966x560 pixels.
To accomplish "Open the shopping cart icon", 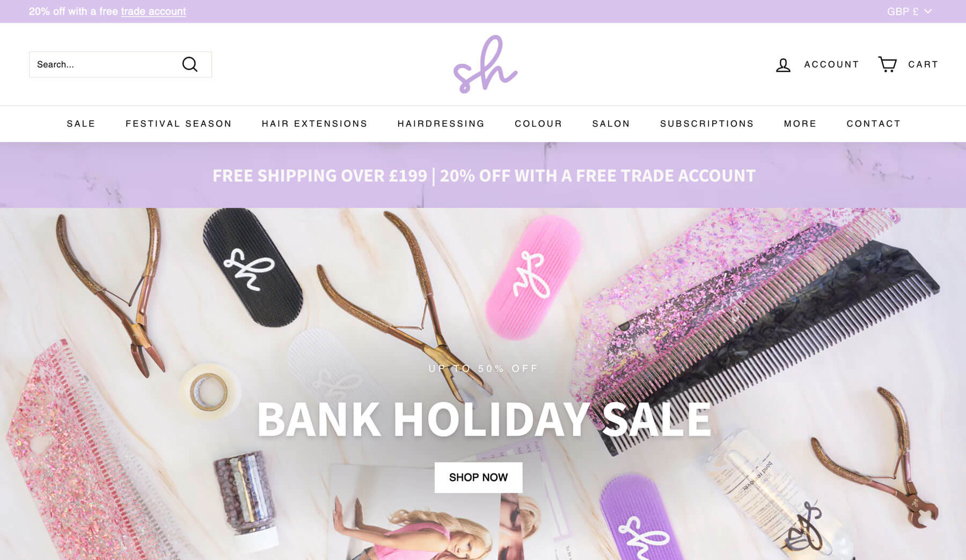I will click(887, 64).
